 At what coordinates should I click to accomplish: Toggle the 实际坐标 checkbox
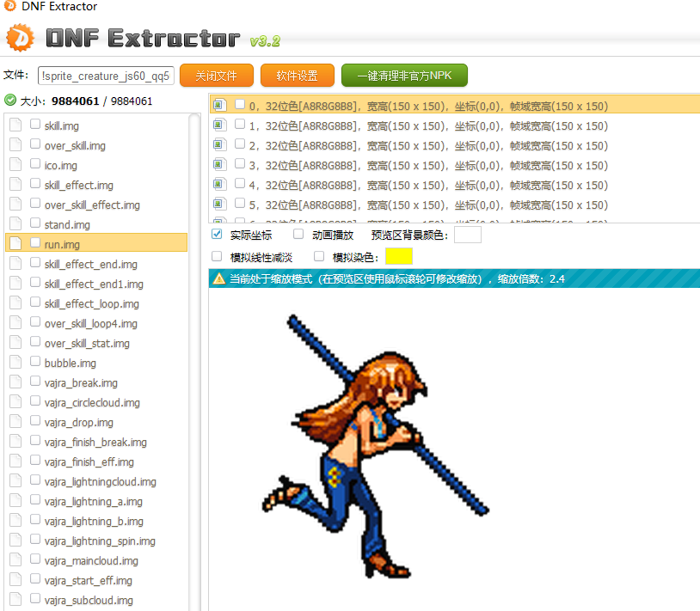[217, 234]
